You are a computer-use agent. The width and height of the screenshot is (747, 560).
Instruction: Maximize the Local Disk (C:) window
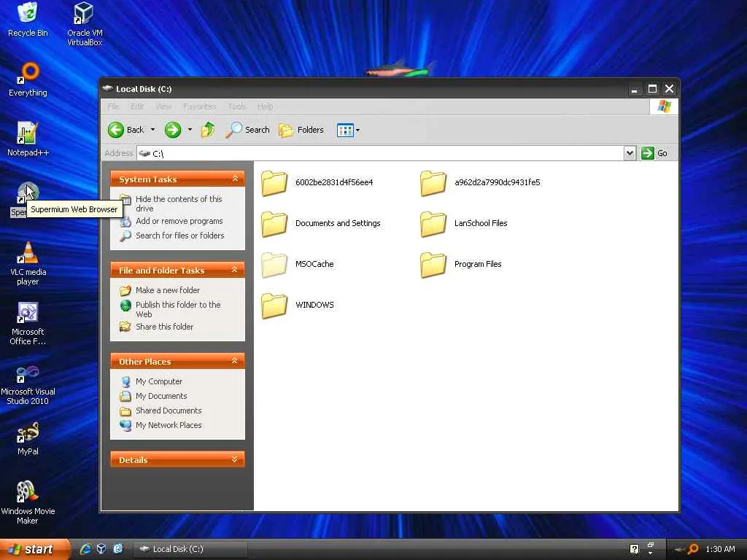coord(652,88)
